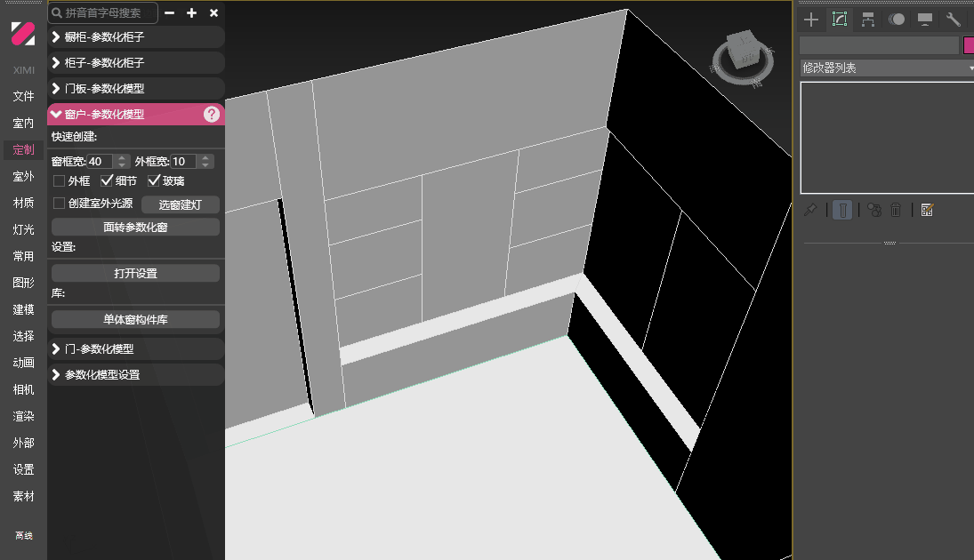Expand 门-参数化模型 section
The width and height of the screenshot is (974, 560).
pyautogui.click(x=136, y=349)
